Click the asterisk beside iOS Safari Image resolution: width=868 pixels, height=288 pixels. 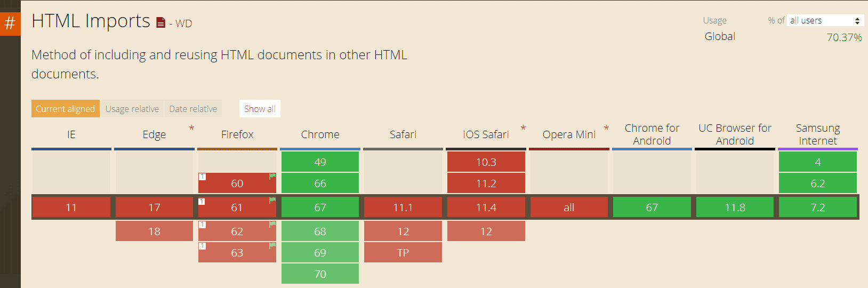(x=523, y=128)
